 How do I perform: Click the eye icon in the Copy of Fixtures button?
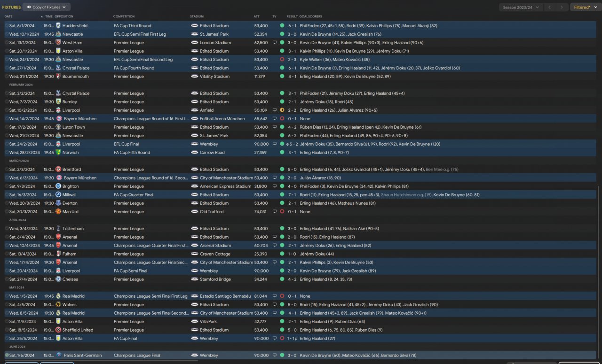(29, 7)
